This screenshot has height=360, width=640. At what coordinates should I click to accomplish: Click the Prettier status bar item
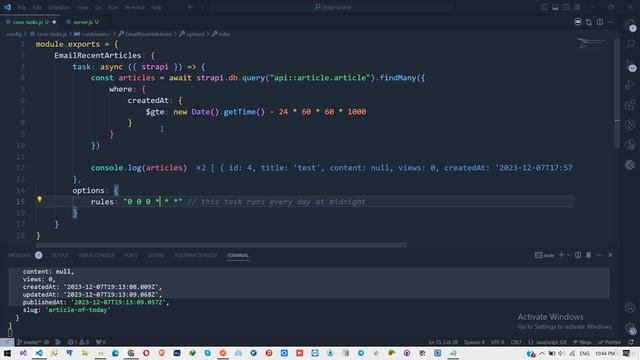pyautogui.click(x=610, y=342)
